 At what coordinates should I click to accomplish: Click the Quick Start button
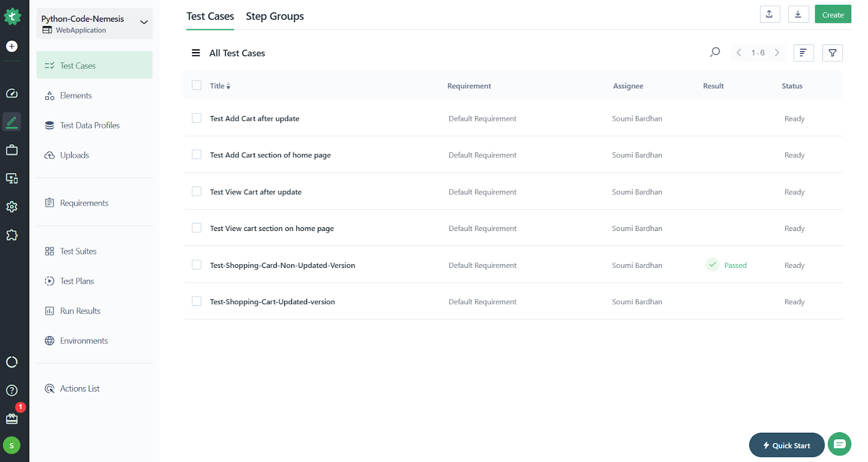click(x=787, y=445)
